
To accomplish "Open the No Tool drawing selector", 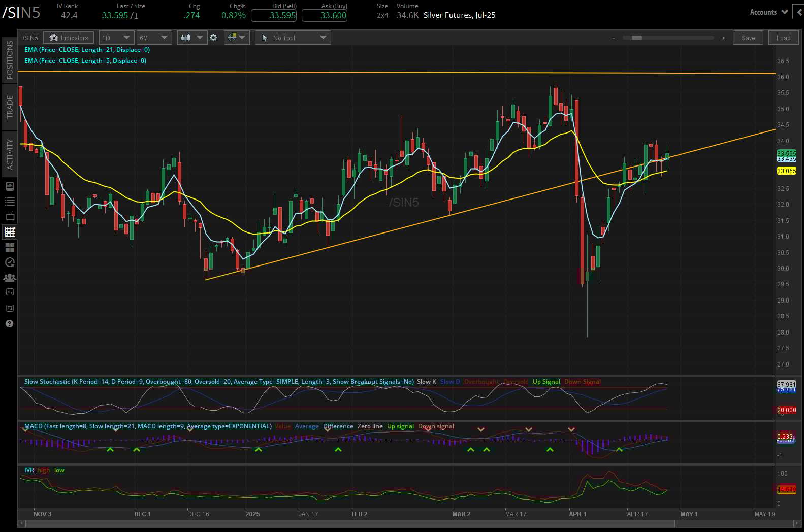I will pos(293,38).
